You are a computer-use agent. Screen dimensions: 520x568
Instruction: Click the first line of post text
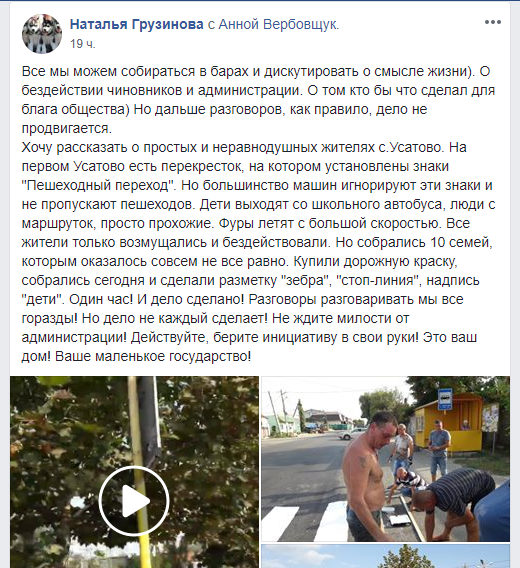256,71
